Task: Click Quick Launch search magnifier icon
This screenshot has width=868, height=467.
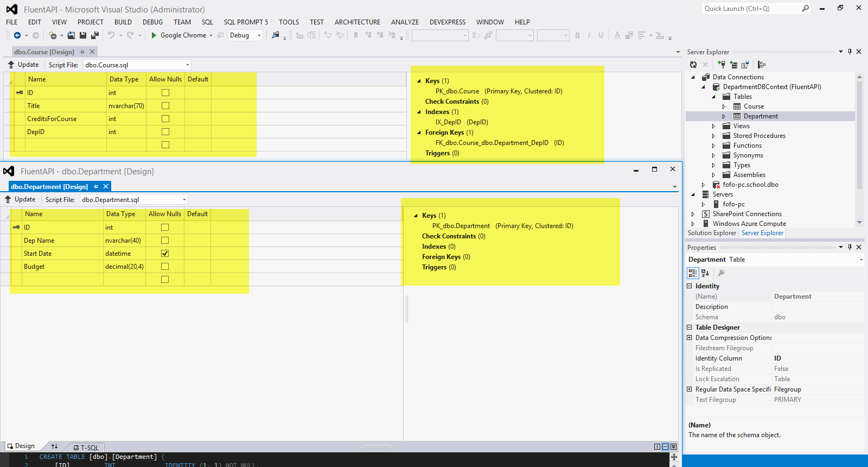Action: [806, 8]
